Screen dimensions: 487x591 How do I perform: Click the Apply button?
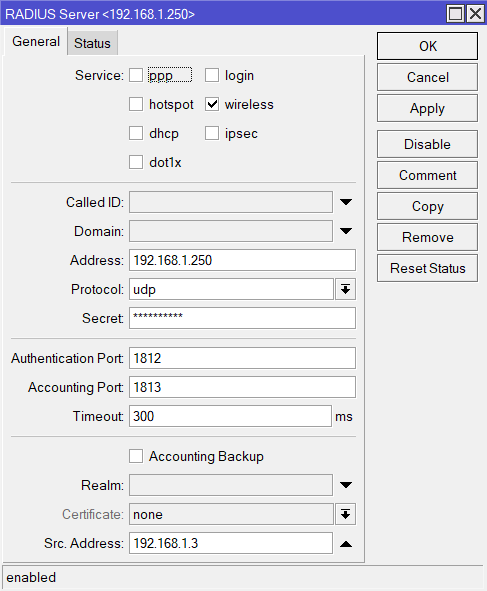(427, 108)
